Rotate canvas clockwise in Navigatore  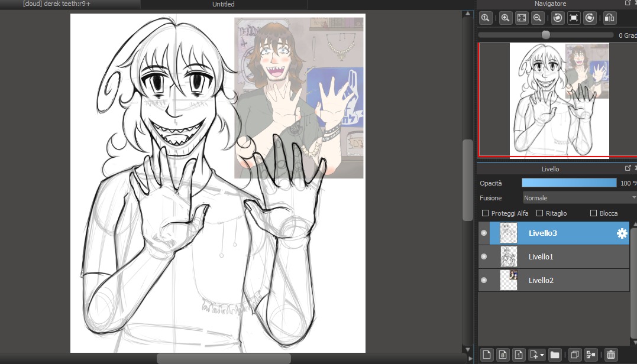tap(590, 18)
